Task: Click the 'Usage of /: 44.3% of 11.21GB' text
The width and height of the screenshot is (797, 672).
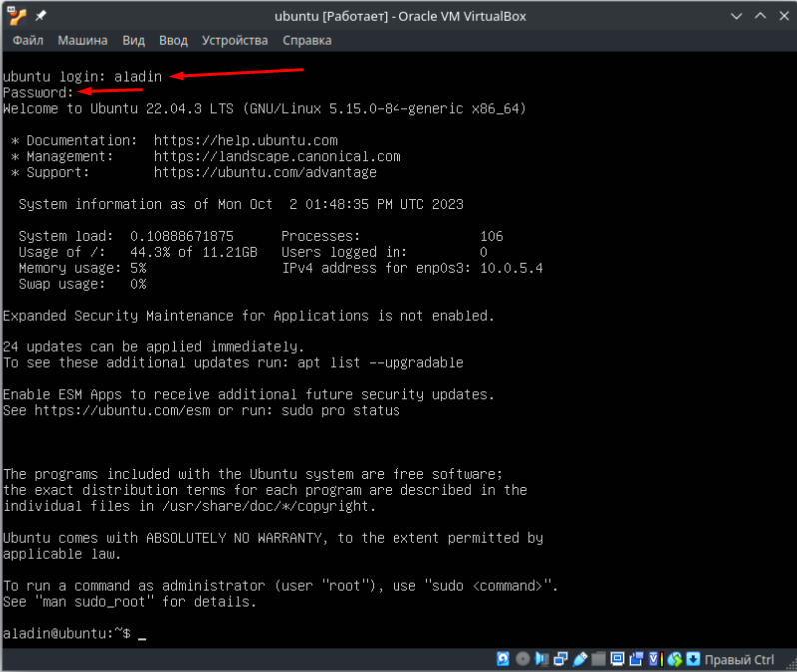Action: click(x=138, y=253)
